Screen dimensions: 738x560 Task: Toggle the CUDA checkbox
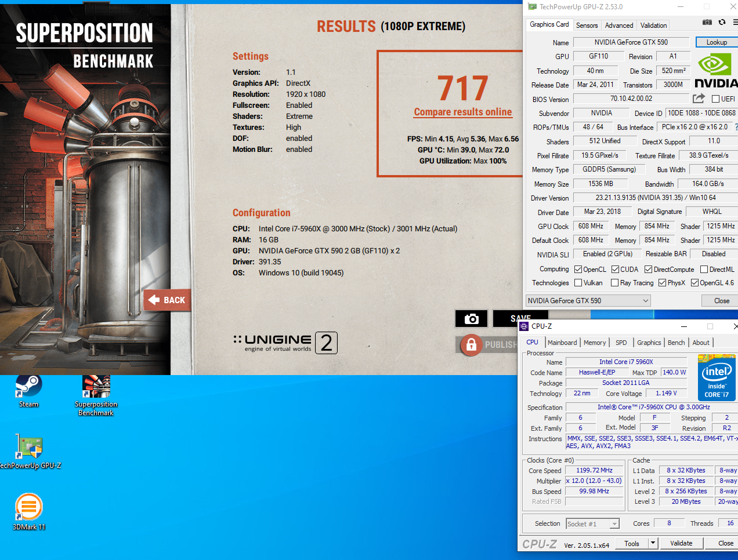pos(615,270)
